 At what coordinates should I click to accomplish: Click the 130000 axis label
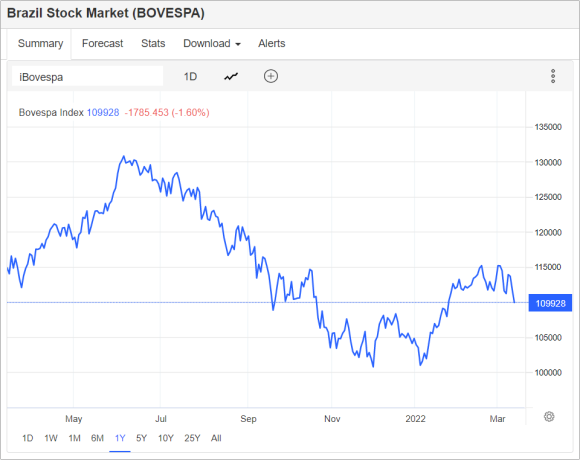pos(548,162)
